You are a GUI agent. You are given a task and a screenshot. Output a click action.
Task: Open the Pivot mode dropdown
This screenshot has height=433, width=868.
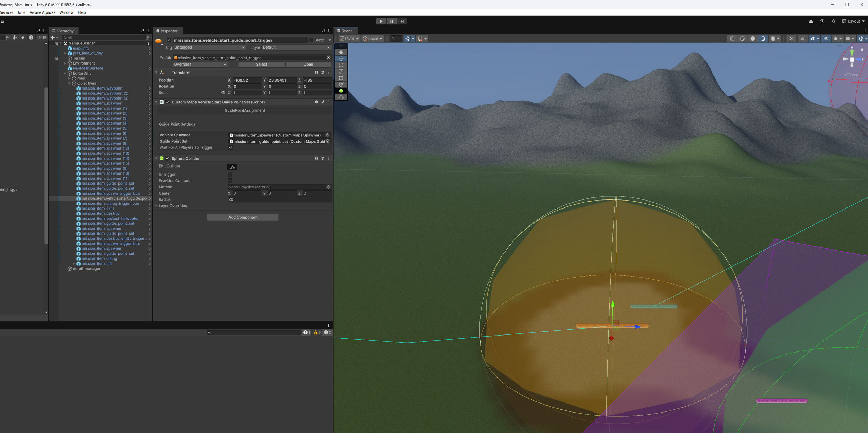349,39
